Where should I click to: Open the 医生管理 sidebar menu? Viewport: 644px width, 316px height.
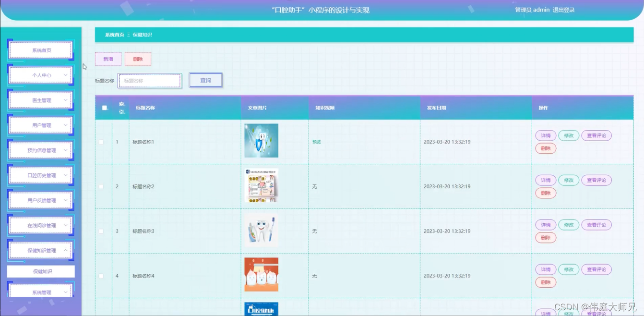(41, 100)
